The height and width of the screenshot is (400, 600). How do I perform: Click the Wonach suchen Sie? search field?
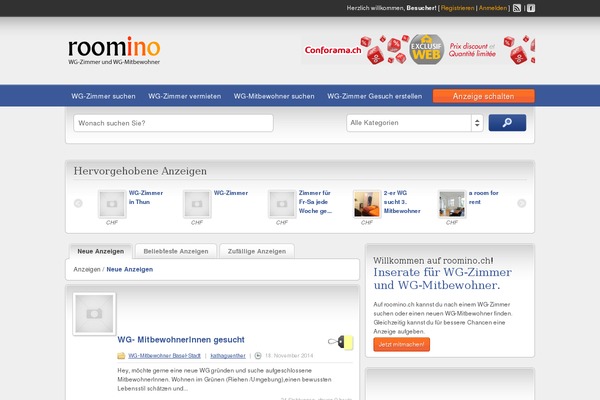(173, 123)
